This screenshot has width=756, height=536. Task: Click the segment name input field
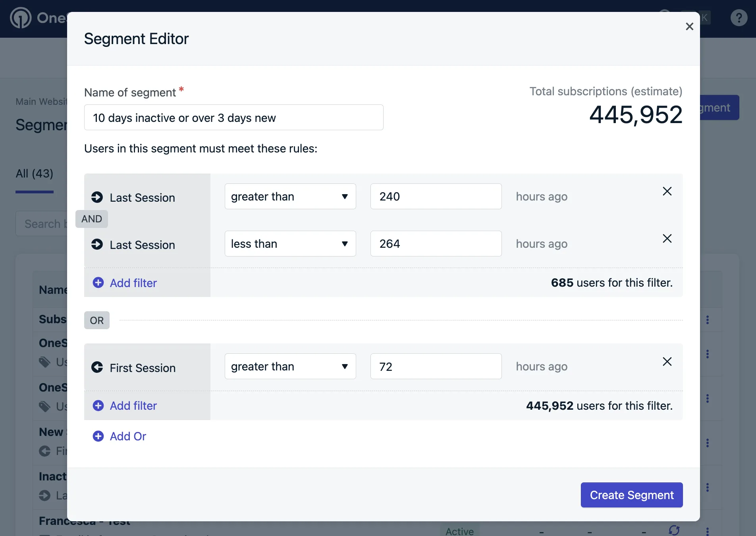(x=233, y=118)
